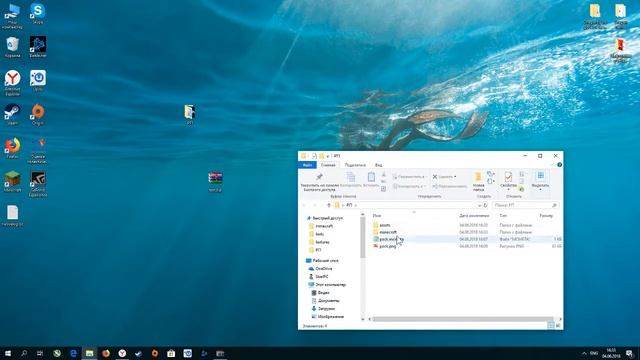Select the Origin desktop shortcut
Screen dimensions: 640x360
(x=38, y=114)
